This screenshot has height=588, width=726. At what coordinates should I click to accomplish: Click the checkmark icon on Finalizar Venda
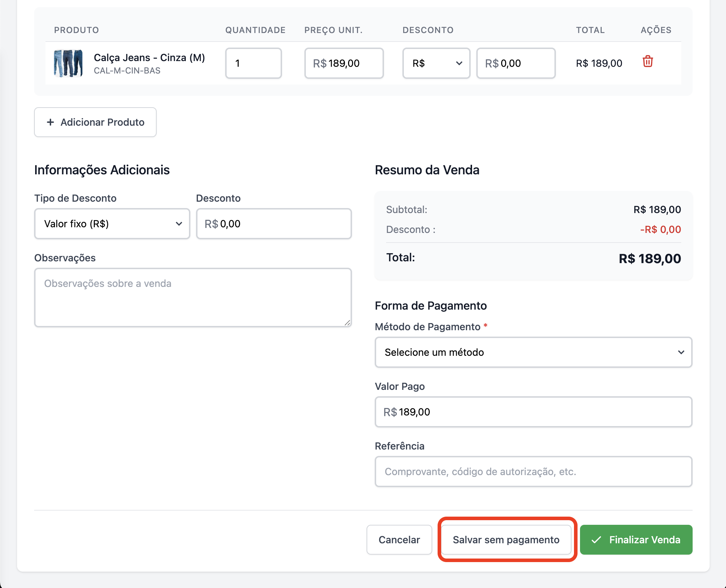coord(596,540)
